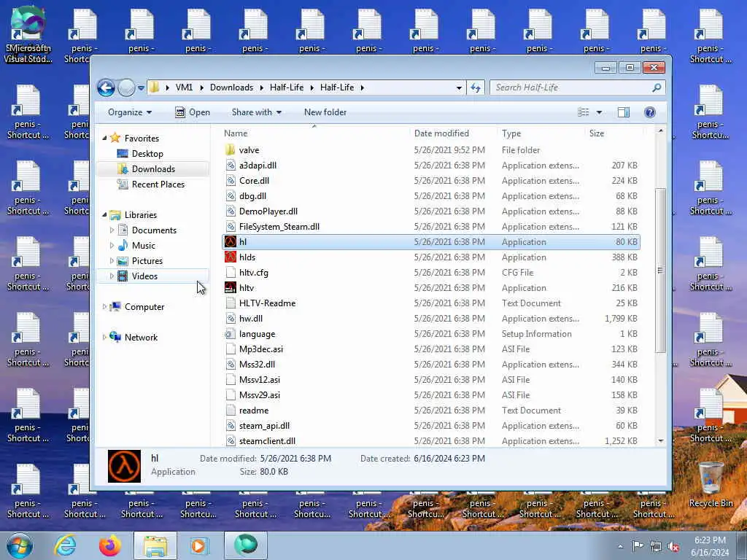Image resolution: width=747 pixels, height=560 pixels.
Task: Expand the Videos library node
Action: 112,276
